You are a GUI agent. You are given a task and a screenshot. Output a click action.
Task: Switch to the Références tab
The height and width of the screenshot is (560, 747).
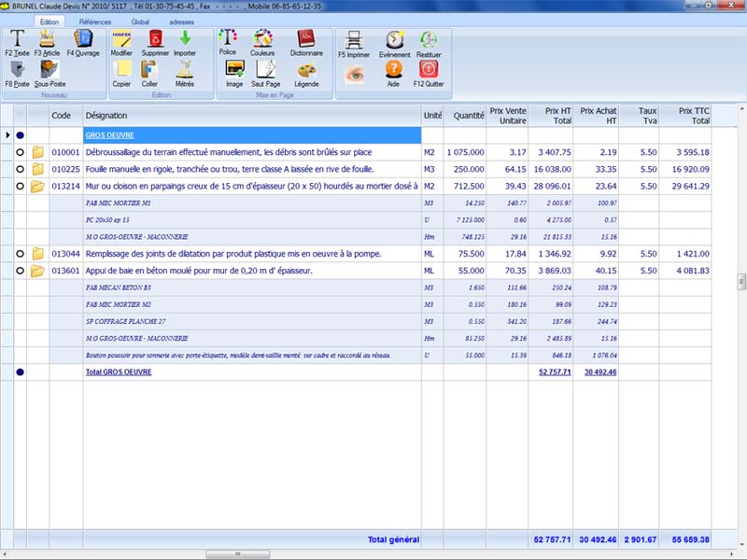click(x=95, y=20)
